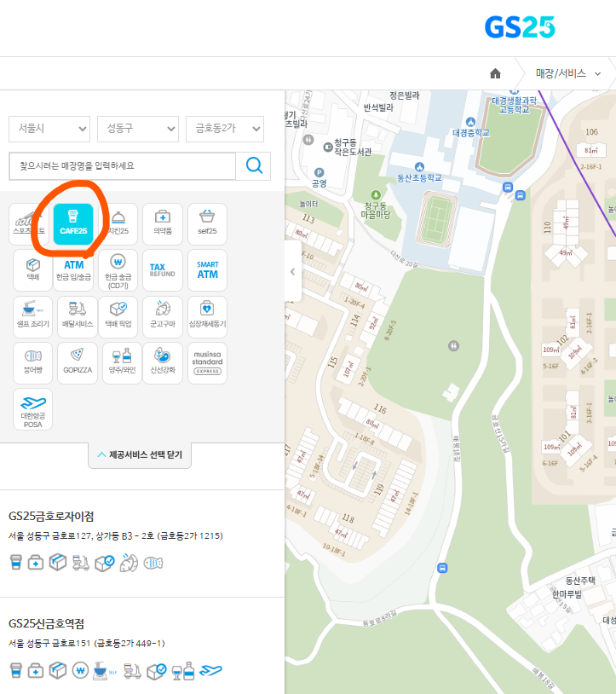The width and height of the screenshot is (616, 694).
Task: Select the GOPIZZA filter
Action: pyautogui.click(x=78, y=363)
